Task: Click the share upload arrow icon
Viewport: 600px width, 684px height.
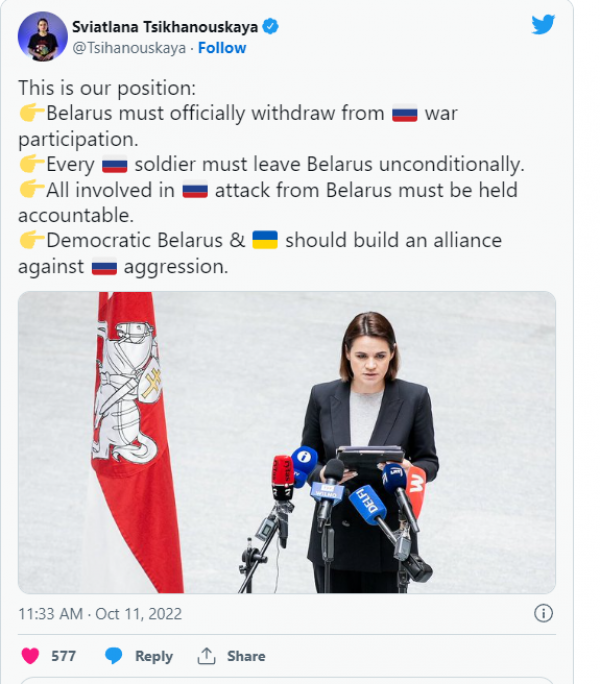Action: tap(207, 656)
